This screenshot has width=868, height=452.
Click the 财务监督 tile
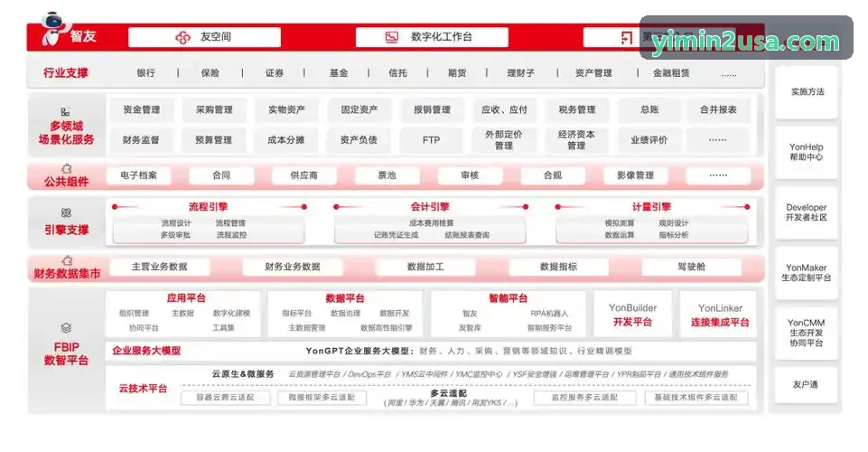click(x=141, y=140)
